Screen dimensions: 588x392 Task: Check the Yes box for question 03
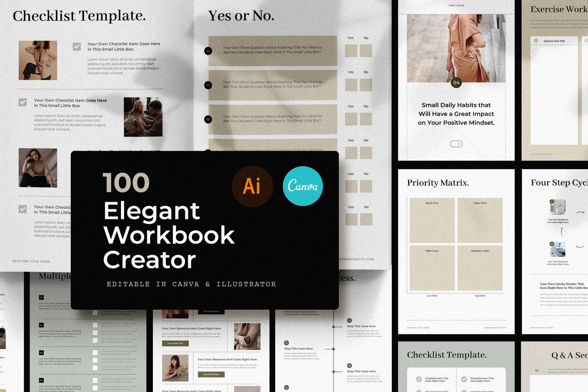tap(351, 119)
